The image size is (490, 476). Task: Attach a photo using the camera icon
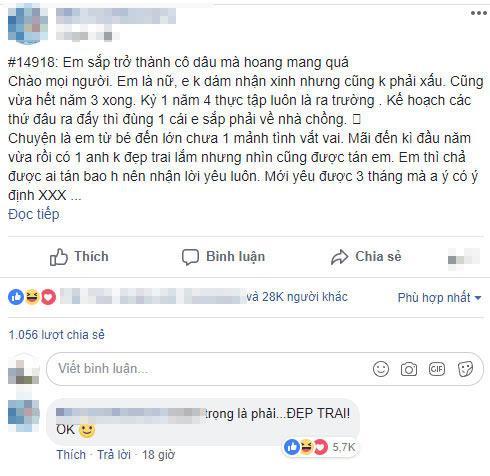click(x=409, y=369)
